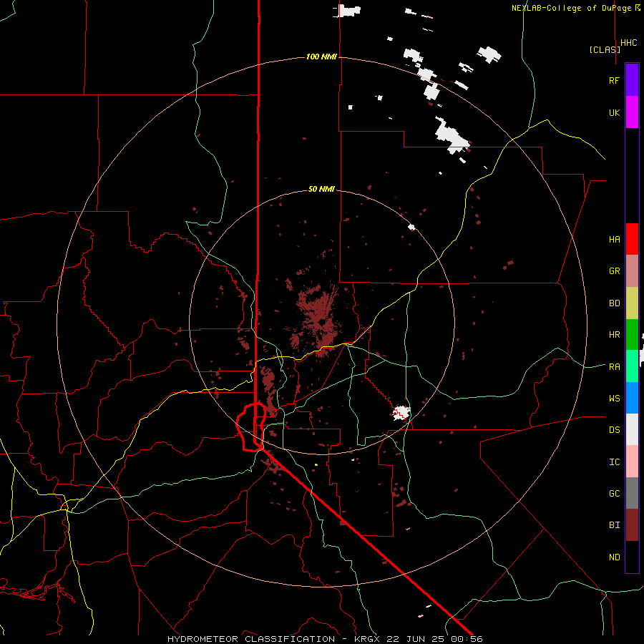Click the KRGX station identifier
Image resolution: width=644 pixels, height=644 pixels.
click(x=367, y=639)
